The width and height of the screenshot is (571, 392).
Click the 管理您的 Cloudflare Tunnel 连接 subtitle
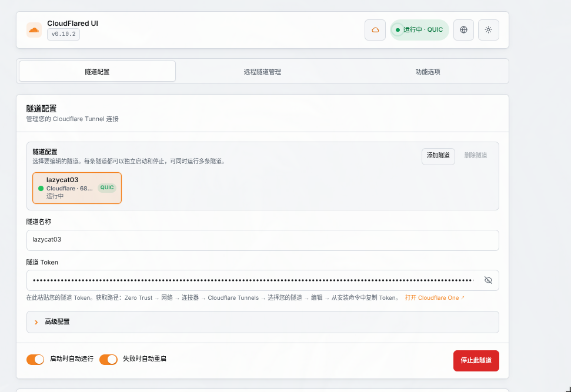click(x=72, y=119)
